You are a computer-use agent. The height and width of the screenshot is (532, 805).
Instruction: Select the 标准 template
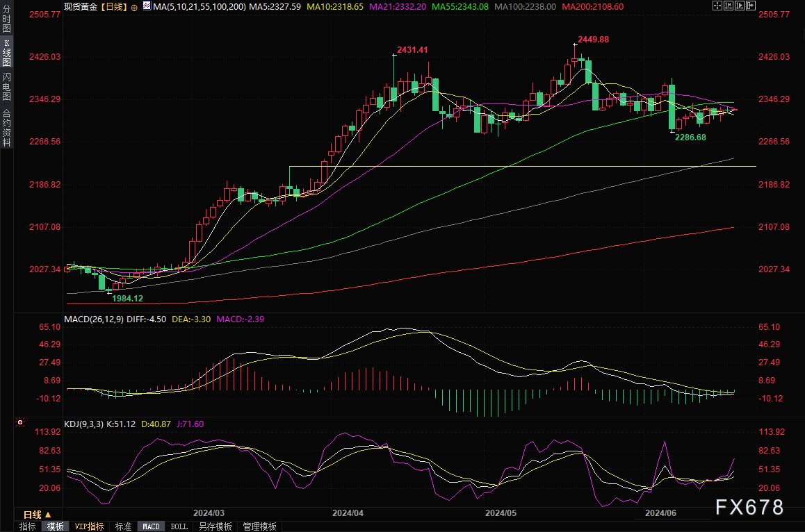[123, 526]
